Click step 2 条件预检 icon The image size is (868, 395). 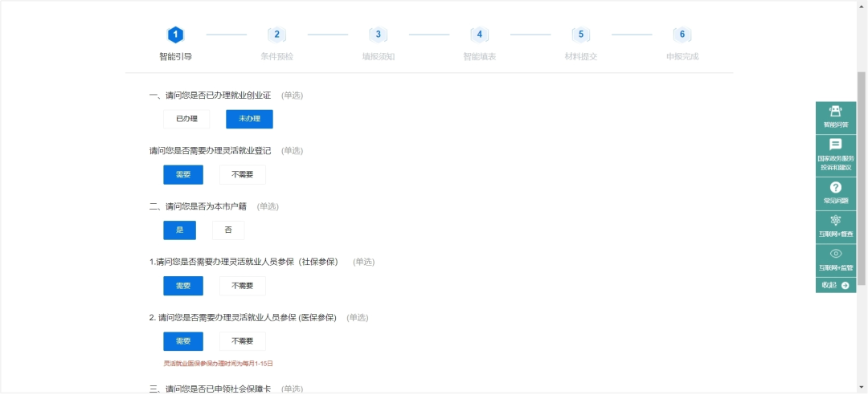pos(276,35)
